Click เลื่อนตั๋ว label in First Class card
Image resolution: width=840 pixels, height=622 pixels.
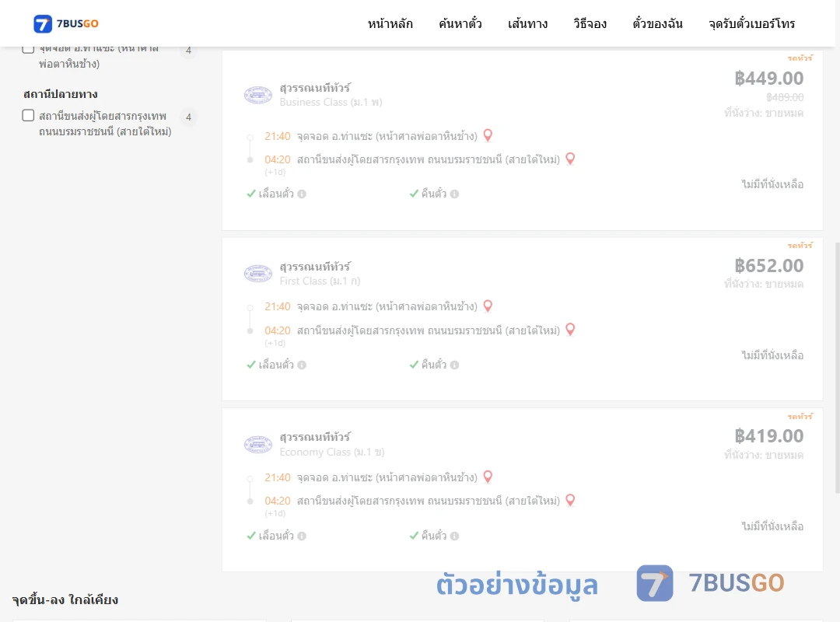pos(276,365)
